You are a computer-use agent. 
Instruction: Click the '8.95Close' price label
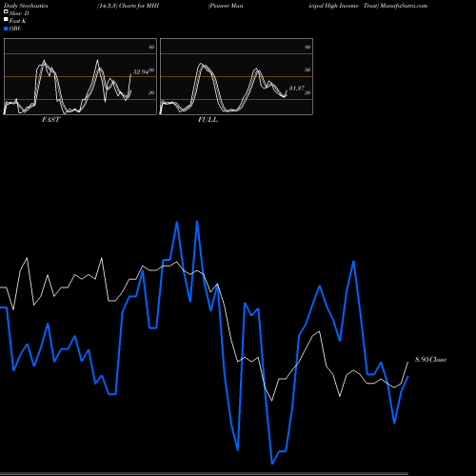pyautogui.click(x=431, y=360)
